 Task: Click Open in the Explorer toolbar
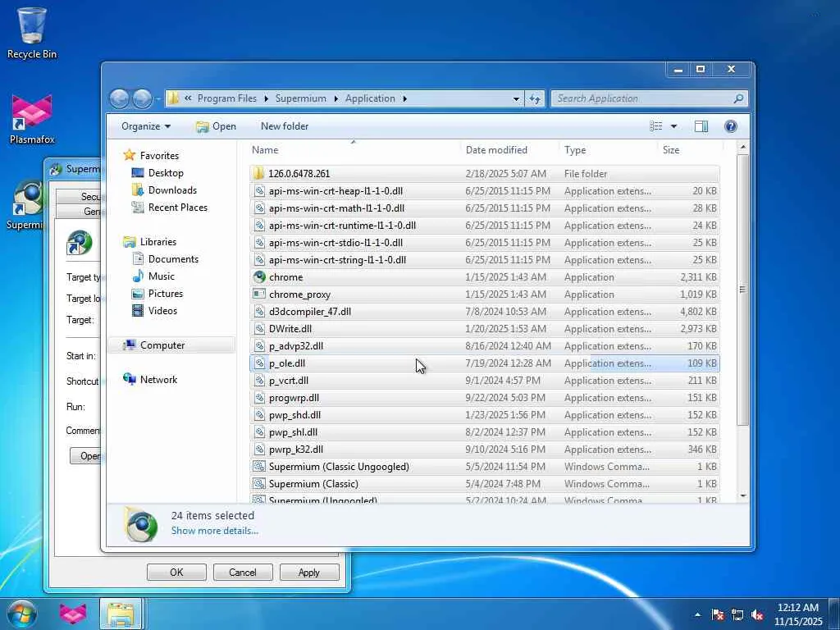(216, 126)
